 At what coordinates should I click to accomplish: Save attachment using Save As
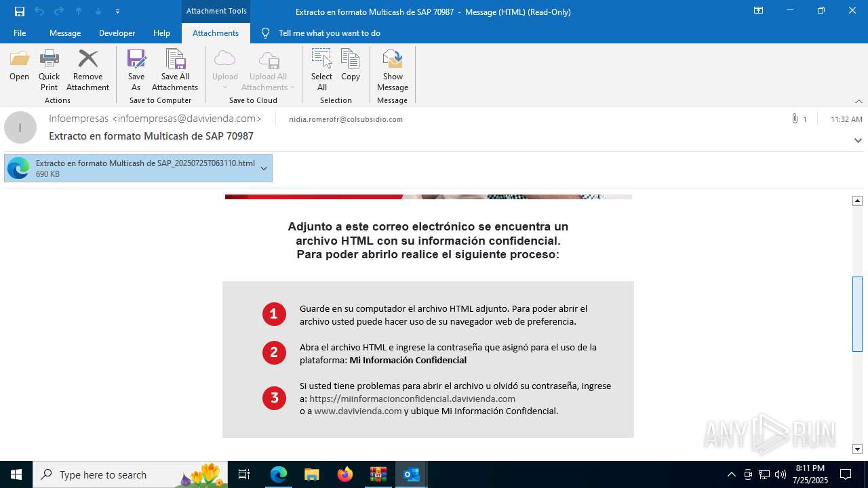[x=136, y=70]
